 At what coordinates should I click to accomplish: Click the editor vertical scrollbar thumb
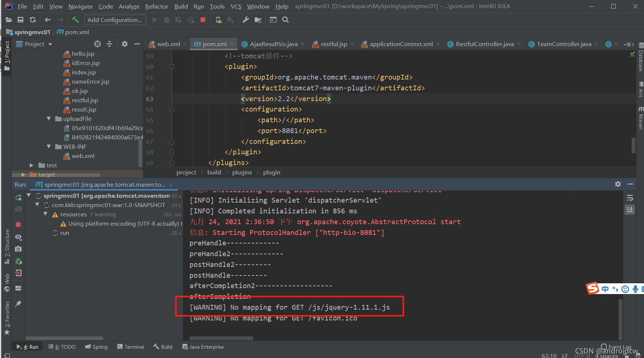click(x=634, y=145)
